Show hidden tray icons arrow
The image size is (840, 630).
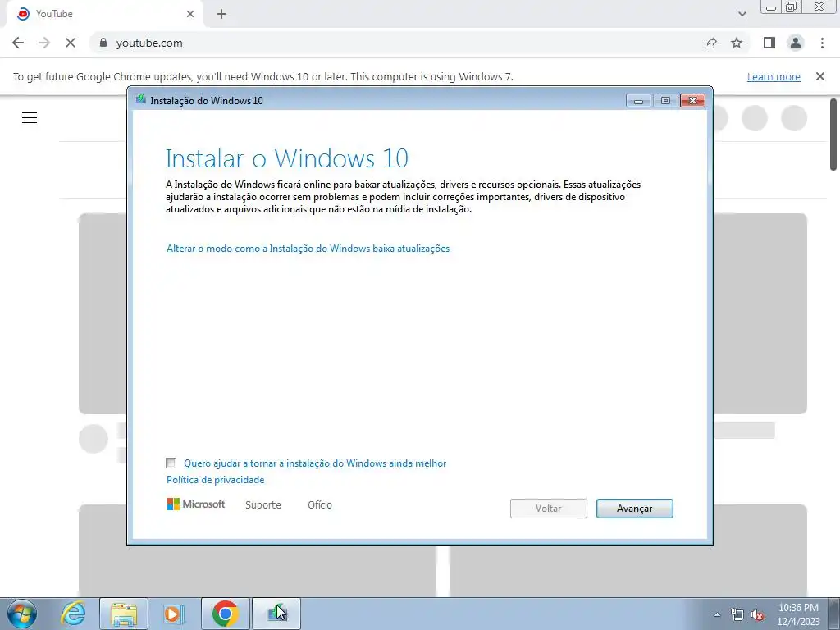(717, 614)
